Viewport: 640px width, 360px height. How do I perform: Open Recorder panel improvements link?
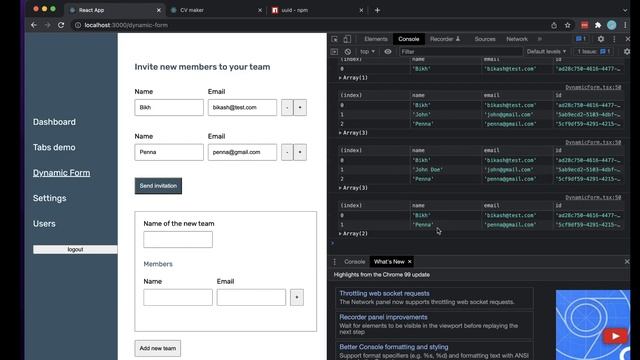pyautogui.click(x=384, y=317)
